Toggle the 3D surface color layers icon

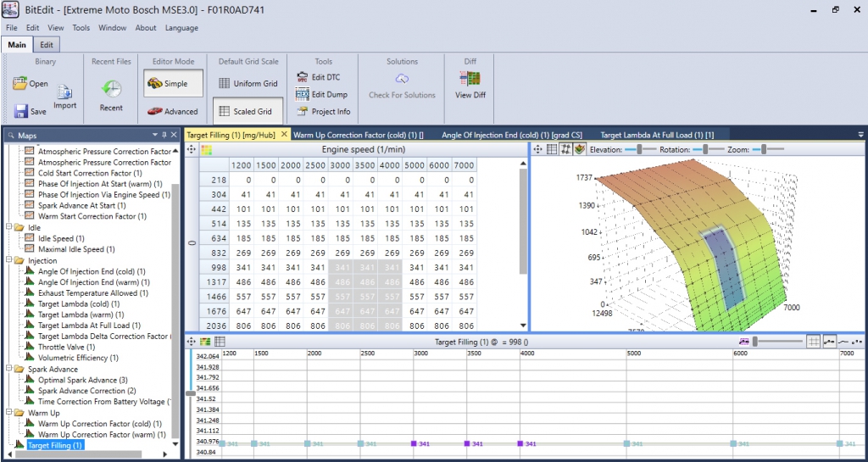580,149
